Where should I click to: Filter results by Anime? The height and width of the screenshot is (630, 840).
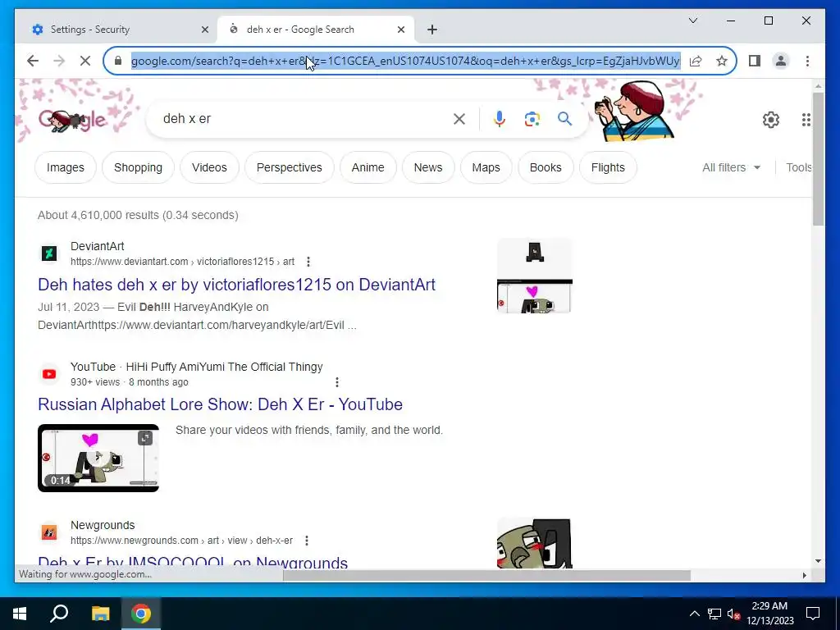(x=368, y=167)
